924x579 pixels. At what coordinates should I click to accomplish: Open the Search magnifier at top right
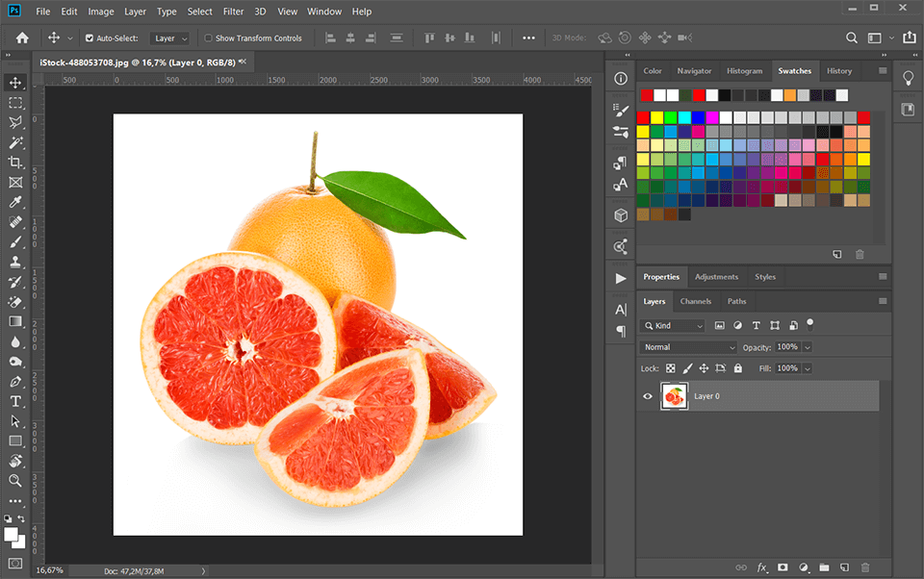point(852,38)
